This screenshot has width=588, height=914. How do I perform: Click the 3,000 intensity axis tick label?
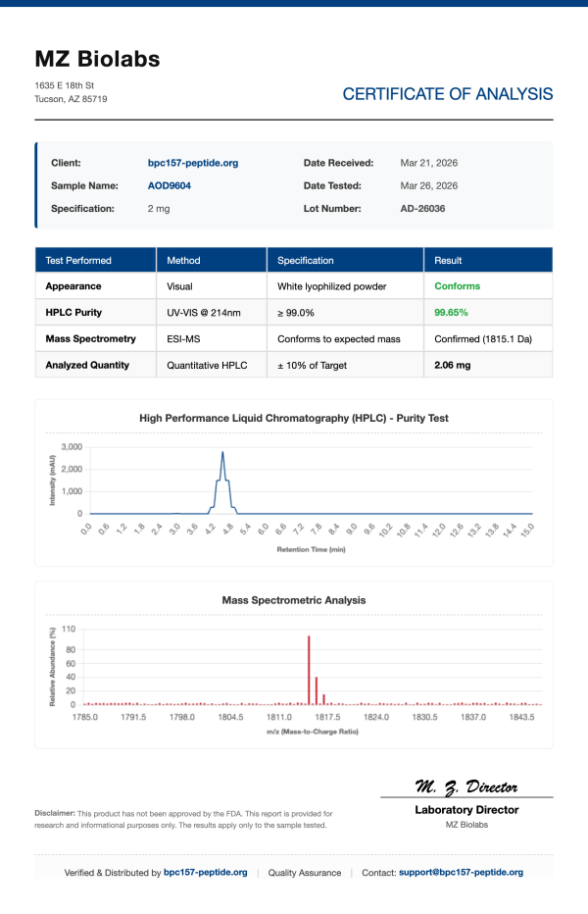[x=72, y=447]
